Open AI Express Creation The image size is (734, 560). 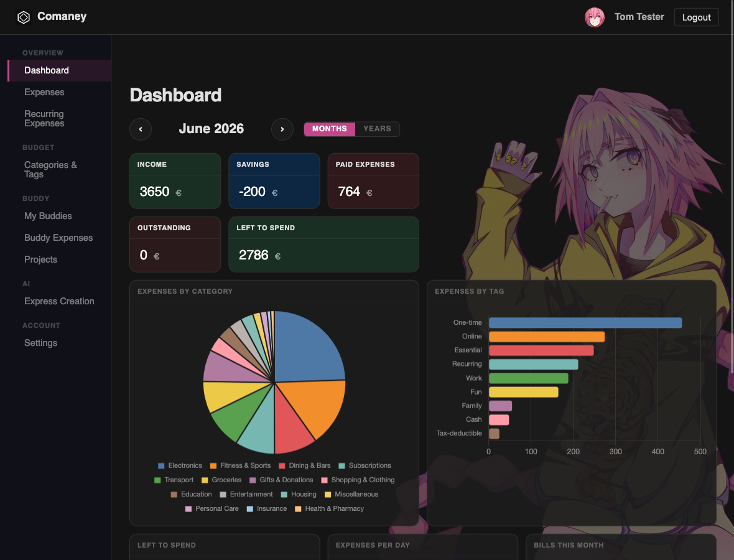(x=59, y=301)
